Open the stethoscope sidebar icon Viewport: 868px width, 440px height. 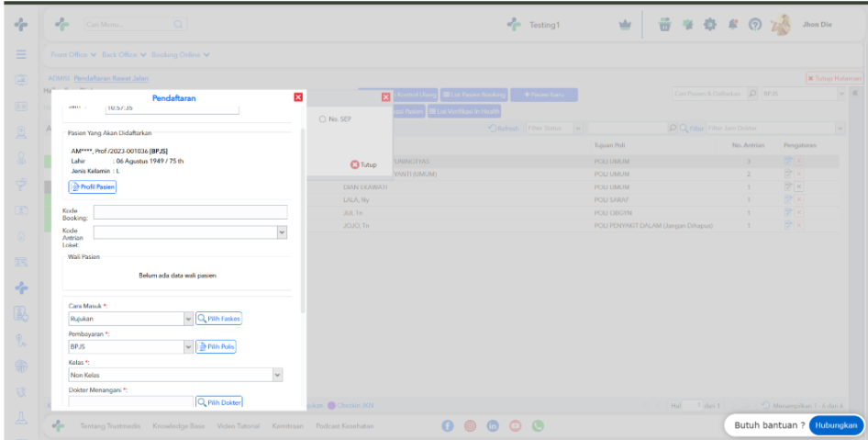pyautogui.click(x=21, y=340)
